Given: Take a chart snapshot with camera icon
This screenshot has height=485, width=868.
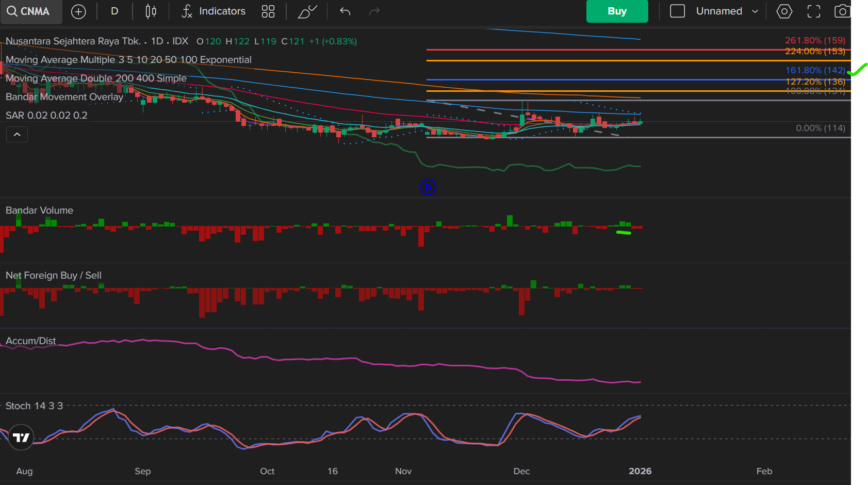Looking at the screenshot, I should [x=842, y=11].
